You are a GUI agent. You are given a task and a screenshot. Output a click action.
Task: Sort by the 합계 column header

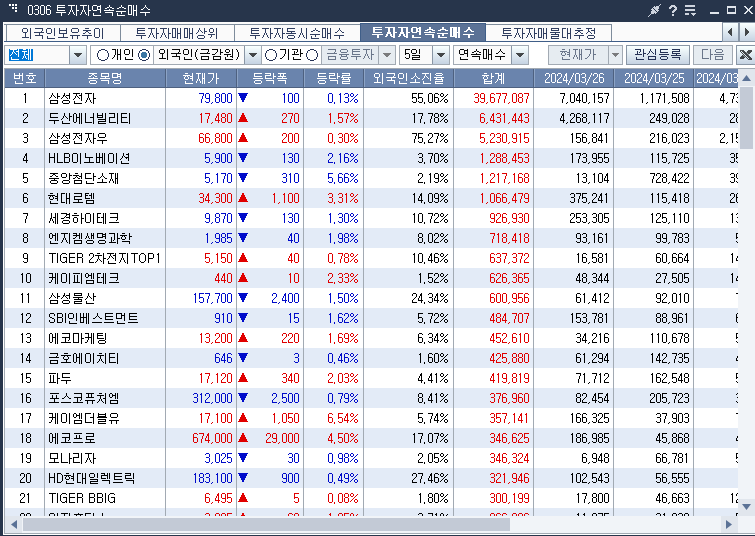[x=494, y=78]
